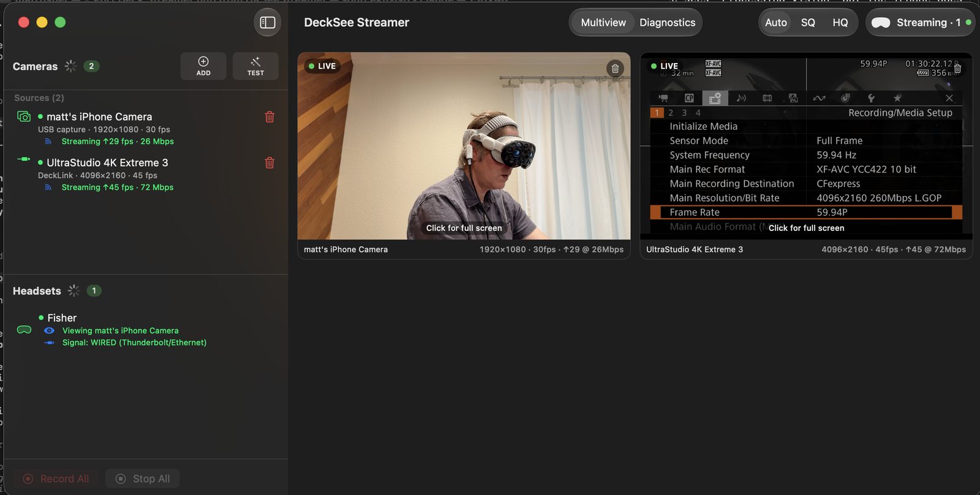Click the Cameras count badge 2

[x=91, y=66]
